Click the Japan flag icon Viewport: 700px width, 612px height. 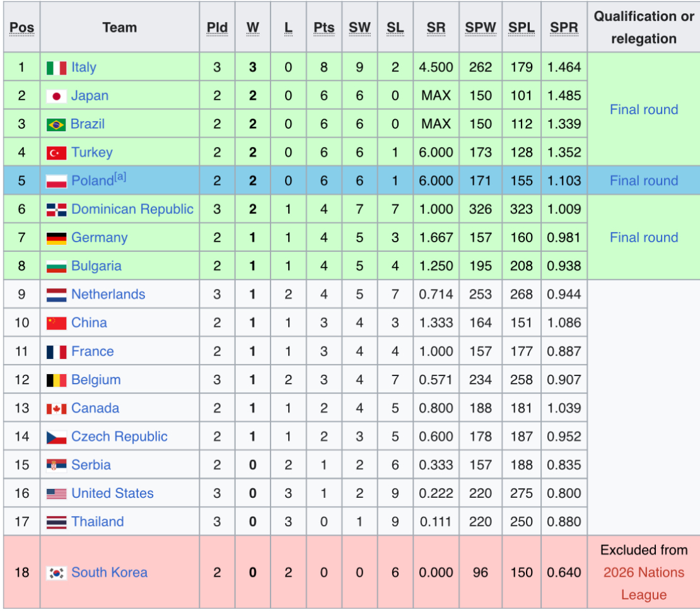56,97
